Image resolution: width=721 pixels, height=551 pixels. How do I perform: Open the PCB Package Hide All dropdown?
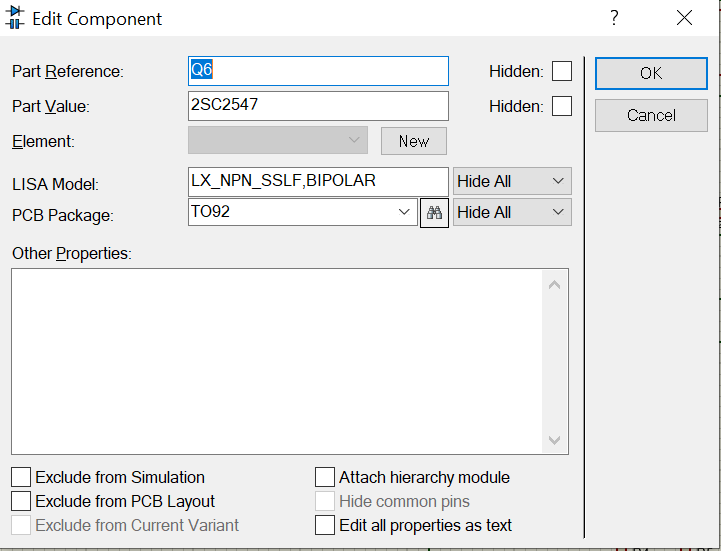pos(512,212)
